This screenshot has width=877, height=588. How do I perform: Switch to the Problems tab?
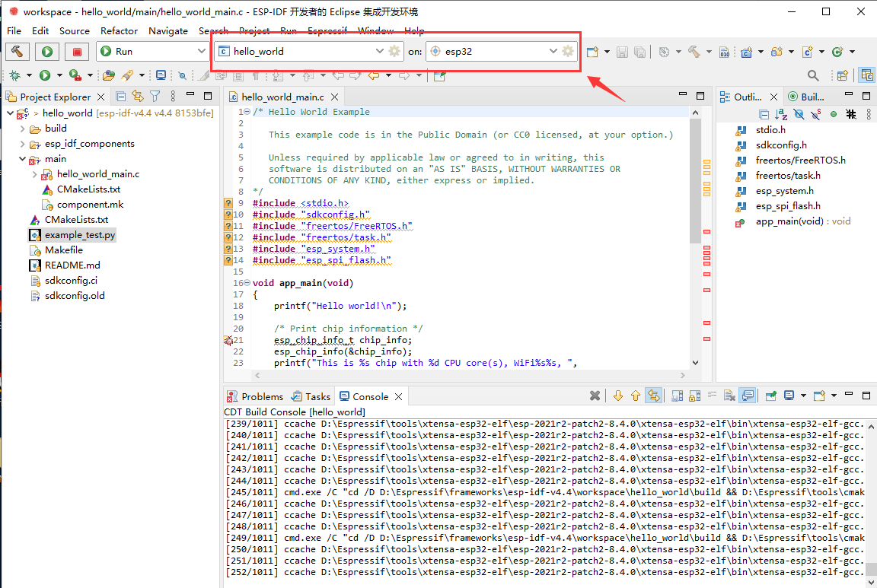(x=255, y=396)
